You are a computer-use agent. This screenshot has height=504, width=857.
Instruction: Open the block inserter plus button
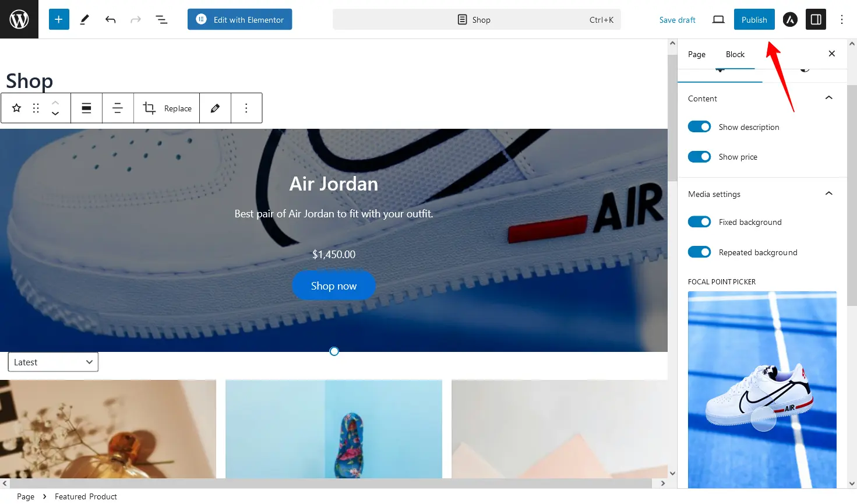59,19
